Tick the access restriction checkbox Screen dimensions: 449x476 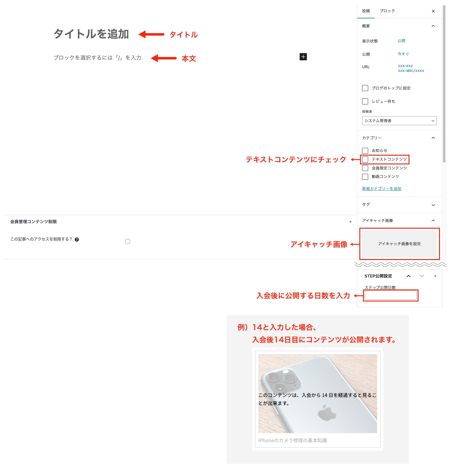click(128, 241)
